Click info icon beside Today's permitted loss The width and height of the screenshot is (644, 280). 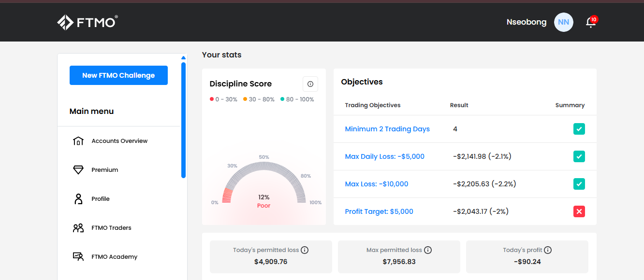(305, 250)
